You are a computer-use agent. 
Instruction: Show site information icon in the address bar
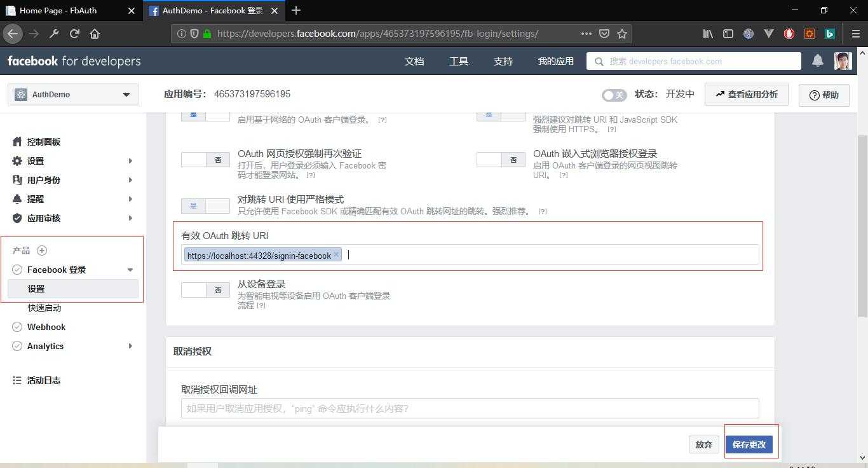click(x=181, y=34)
